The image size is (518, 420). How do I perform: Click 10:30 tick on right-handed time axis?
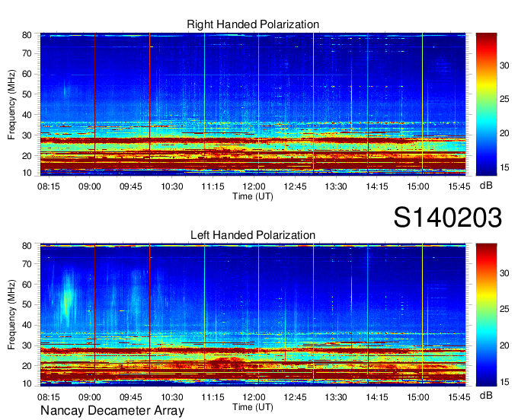click(172, 186)
